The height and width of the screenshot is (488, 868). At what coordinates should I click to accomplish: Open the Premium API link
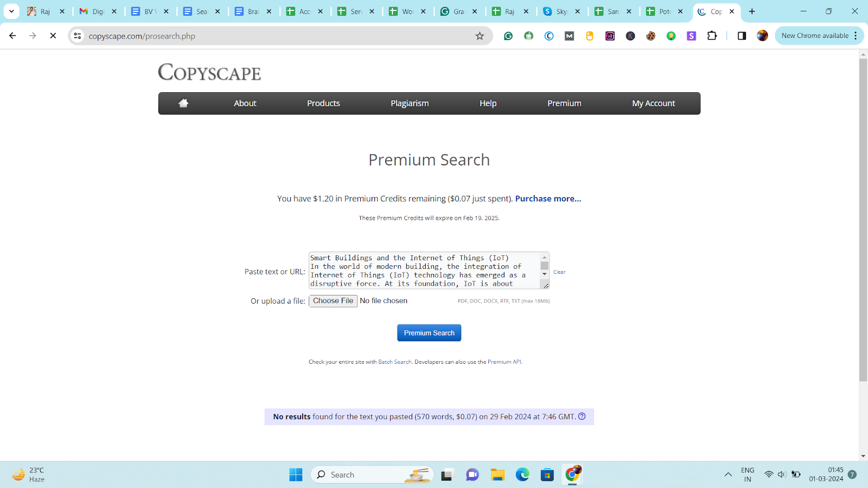click(x=504, y=362)
